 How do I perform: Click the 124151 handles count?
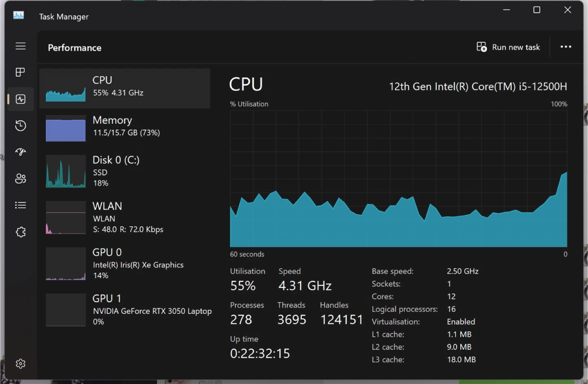(342, 320)
